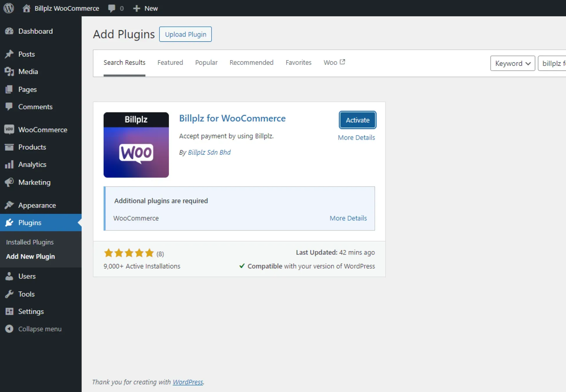The image size is (566, 392).
Task: Switch to the Featured tab
Action: click(170, 62)
